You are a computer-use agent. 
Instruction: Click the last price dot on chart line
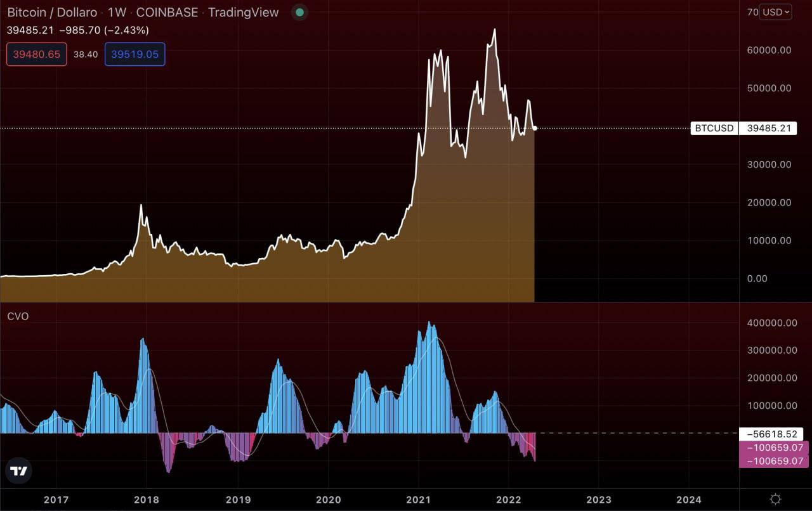[x=535, y=128]
